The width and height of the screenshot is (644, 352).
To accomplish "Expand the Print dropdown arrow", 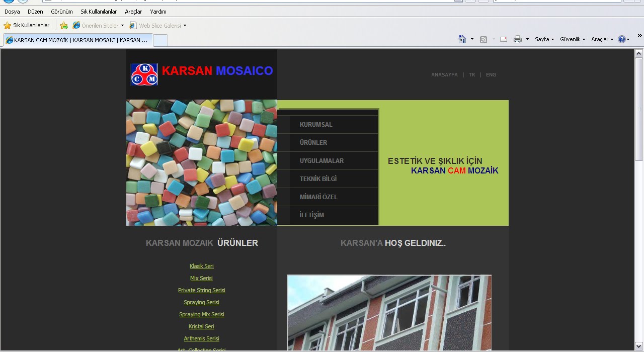I will click(x=527, y=39).
